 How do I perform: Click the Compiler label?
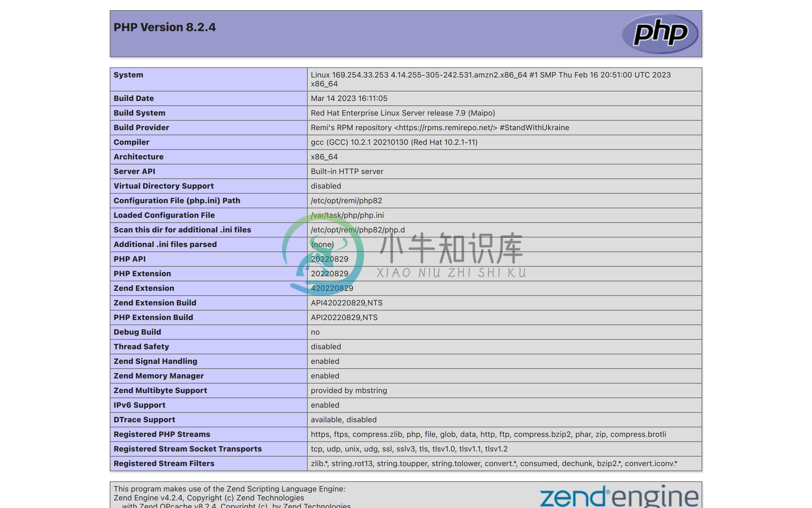131,142
